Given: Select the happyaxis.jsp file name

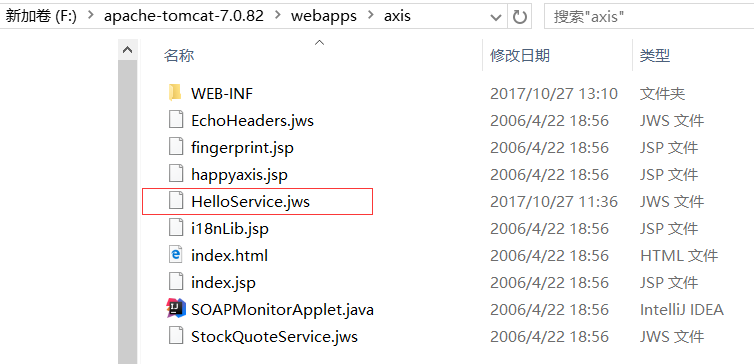Looking at the screenshot, I should 239,175.
